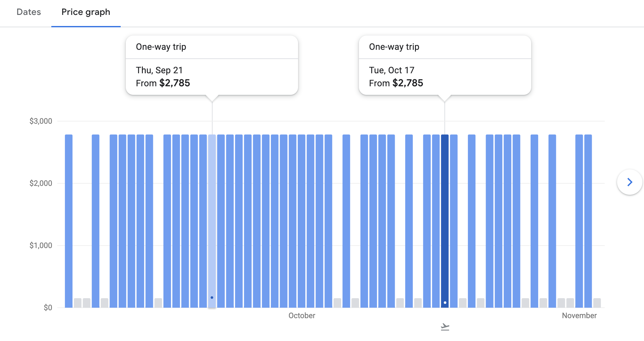Click the $2,785 price in the Sep 21 tooltip
The image size is (644, 341).
[x=175, y=83]
